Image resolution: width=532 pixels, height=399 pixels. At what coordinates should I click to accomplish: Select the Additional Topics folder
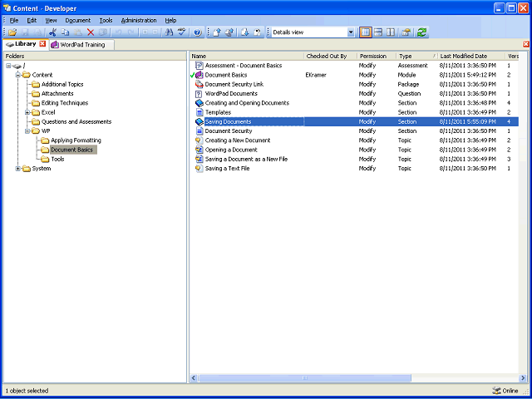(x=62, y=85)
